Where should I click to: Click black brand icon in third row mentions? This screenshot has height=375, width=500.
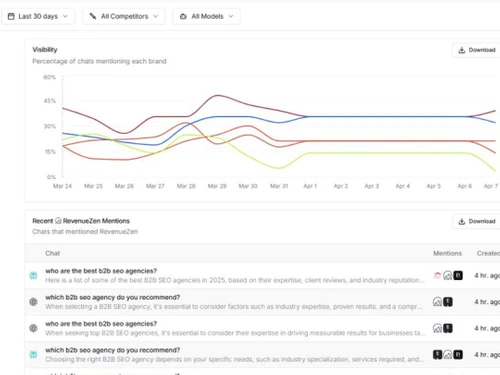point(448,328)
